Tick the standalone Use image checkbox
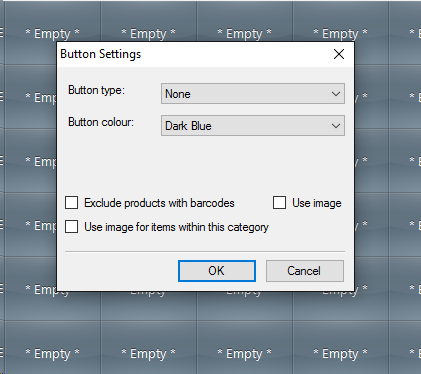This screenshot has height=374, width=421. 279,203
